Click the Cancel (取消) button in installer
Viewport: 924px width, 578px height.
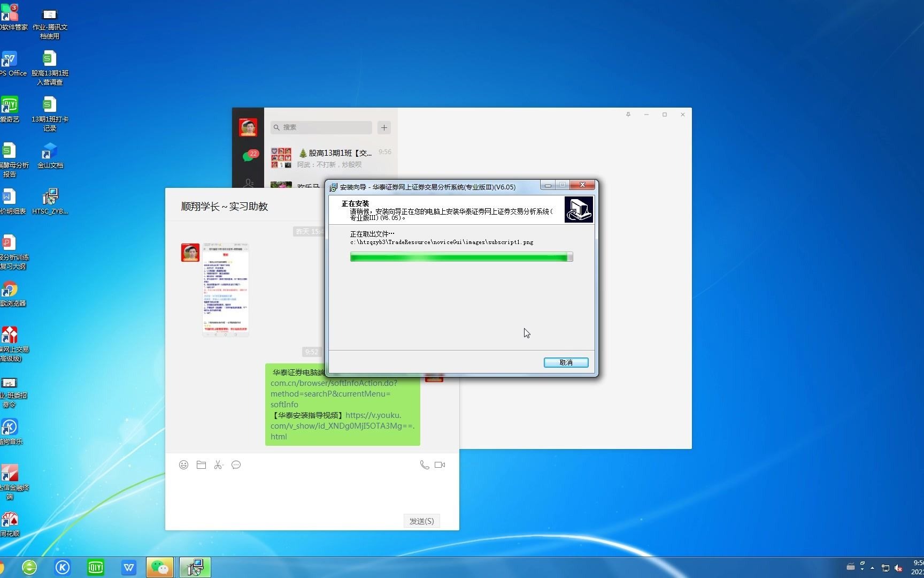pos(566,362)
